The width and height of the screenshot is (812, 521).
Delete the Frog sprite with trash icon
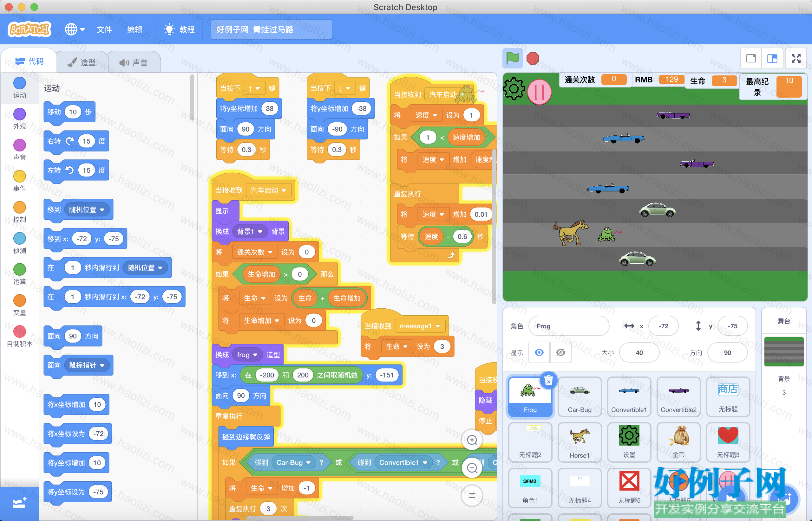coord(548,381)
